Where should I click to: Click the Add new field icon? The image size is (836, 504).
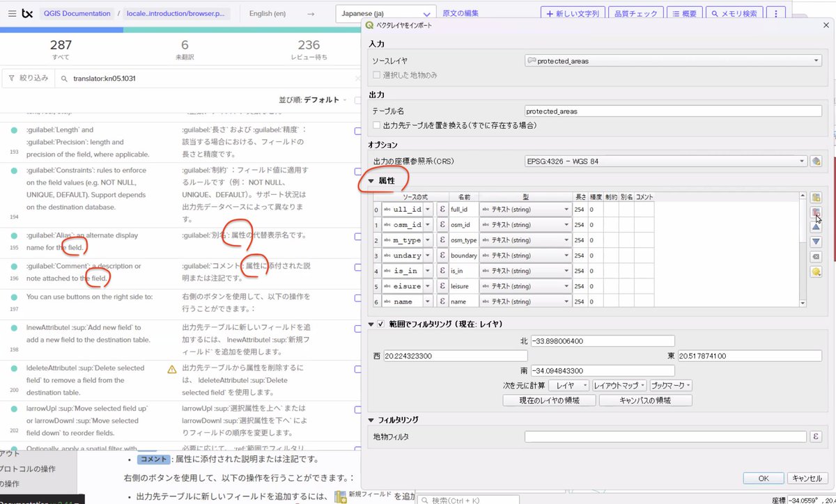(816, 198)
